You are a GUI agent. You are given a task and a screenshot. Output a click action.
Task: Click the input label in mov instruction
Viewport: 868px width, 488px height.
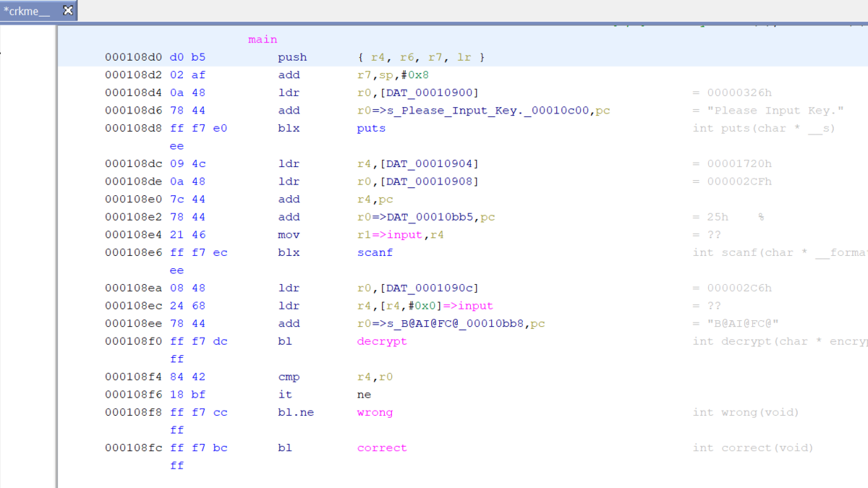click(406, 235)
